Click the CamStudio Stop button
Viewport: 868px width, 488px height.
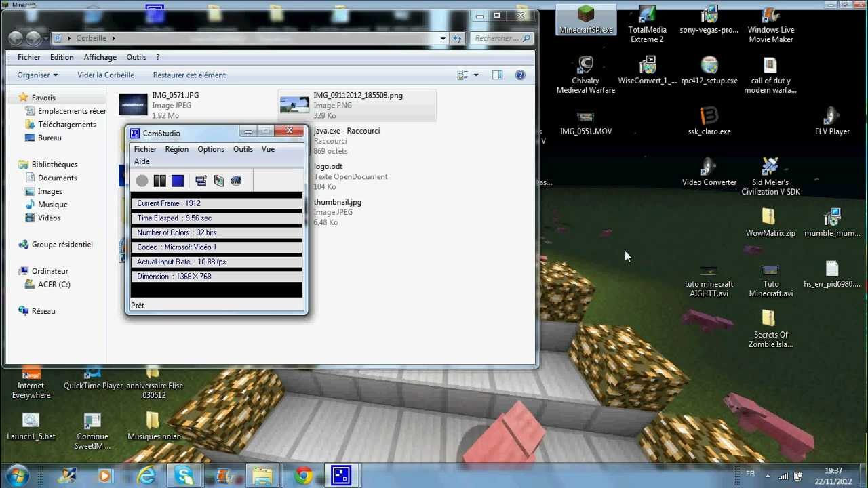point(178,180)
